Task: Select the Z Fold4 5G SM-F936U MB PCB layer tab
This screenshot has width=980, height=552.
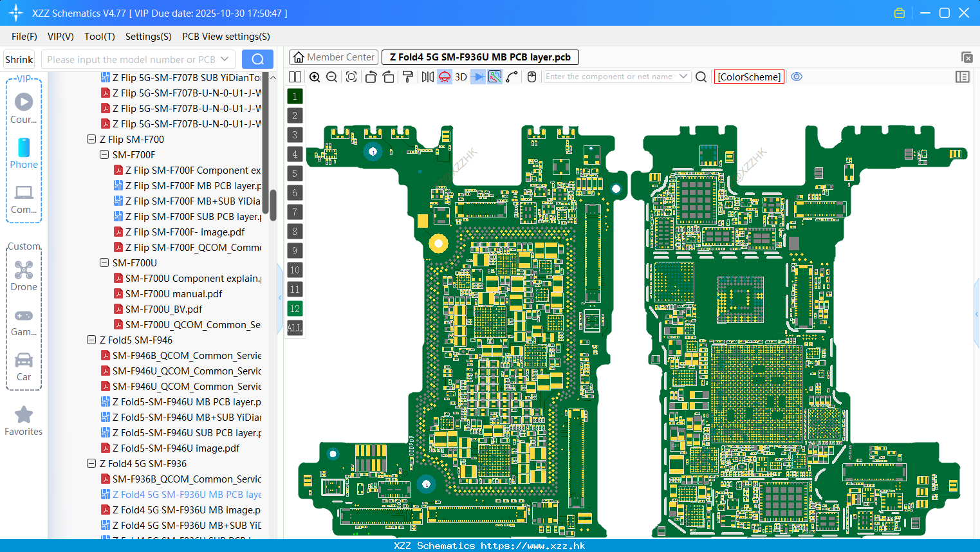Action: coord(480,57)
